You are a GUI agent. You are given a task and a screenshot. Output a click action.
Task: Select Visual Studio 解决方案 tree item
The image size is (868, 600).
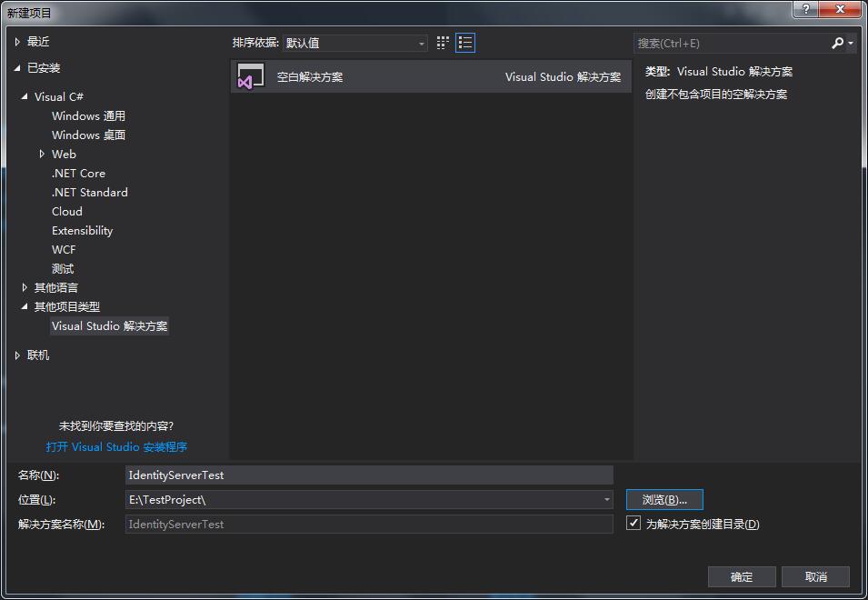click(110, 326)
